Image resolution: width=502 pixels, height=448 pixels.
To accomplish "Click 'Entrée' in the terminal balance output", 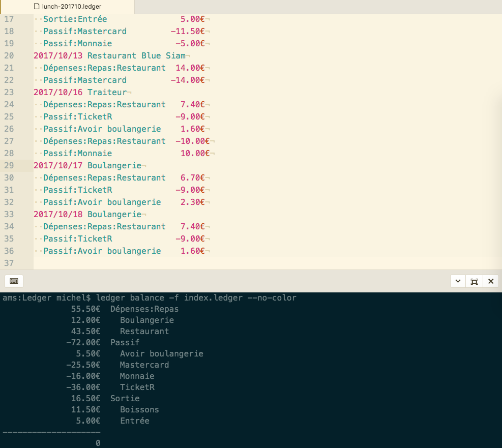I will [x=135, y=421].
